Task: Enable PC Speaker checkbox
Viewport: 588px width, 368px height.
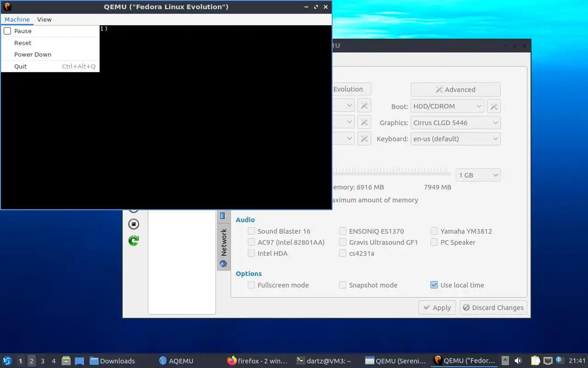Action: point(434,242)
